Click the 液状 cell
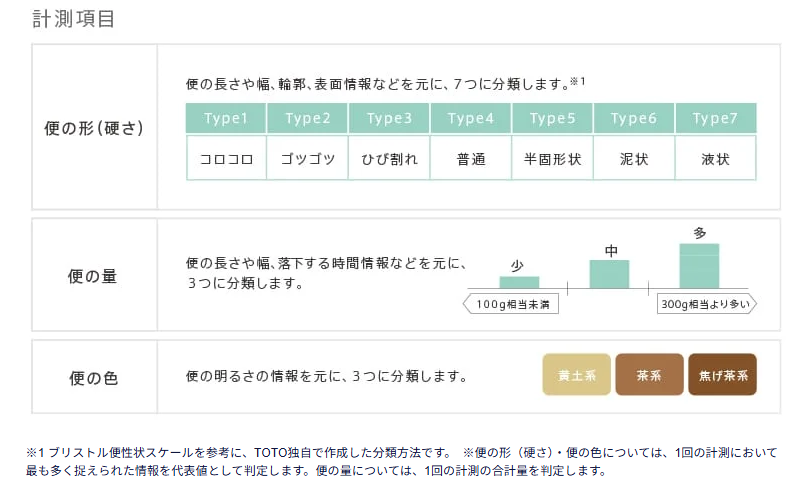 tap(716, 158)
